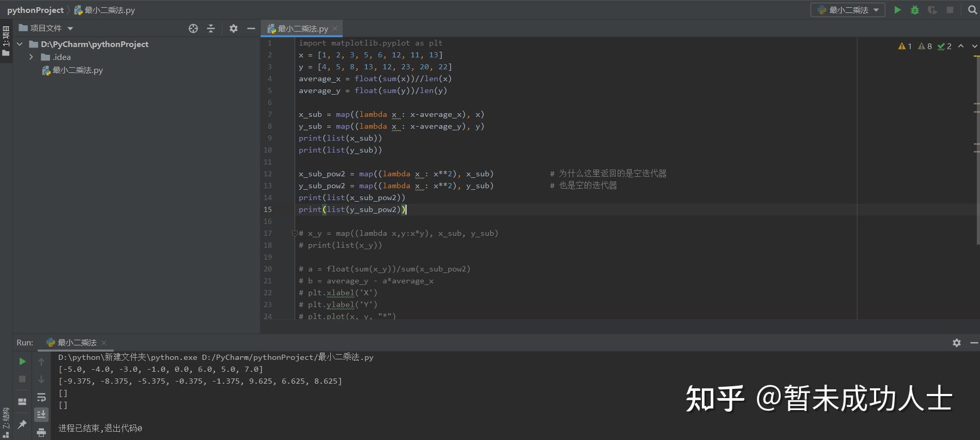Hide the project panel with the minus icon
Viewport: 980px width, 440px height.
point(251,28)
